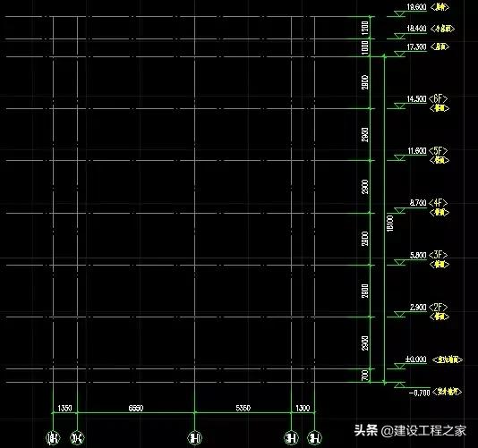Select the 2.900 elevation value
Screen dimensions: 478x448
(x=418, y=307)
